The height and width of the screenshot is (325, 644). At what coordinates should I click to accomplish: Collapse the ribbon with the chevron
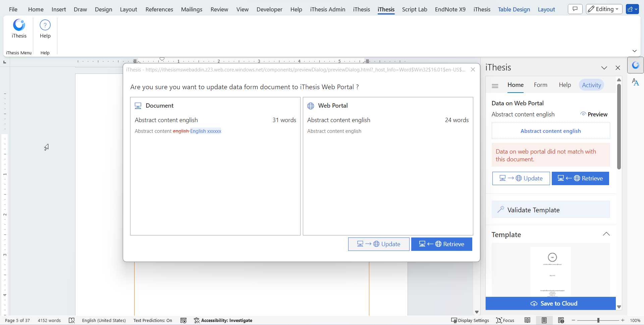point(635,51)
